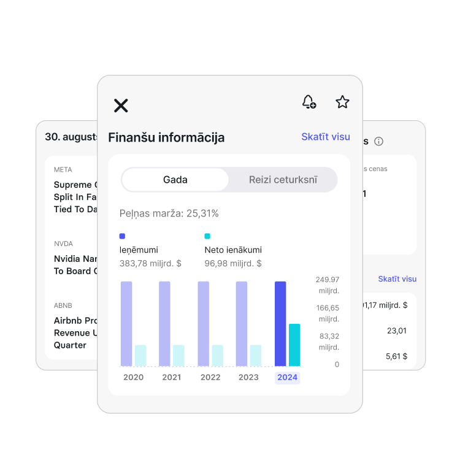Image resolution: width=460 pixels, height=476 pixels.
Task: Click the 'Finanšu informācija' heading
Action: 166,137
